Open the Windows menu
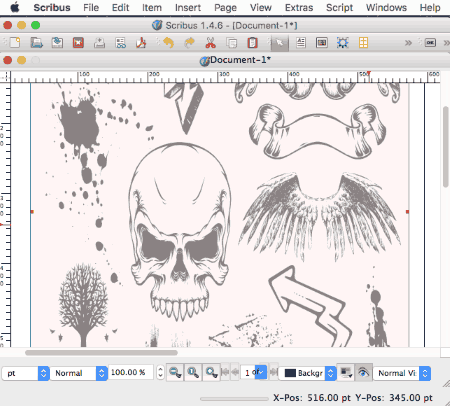 (x=386, y=7)
